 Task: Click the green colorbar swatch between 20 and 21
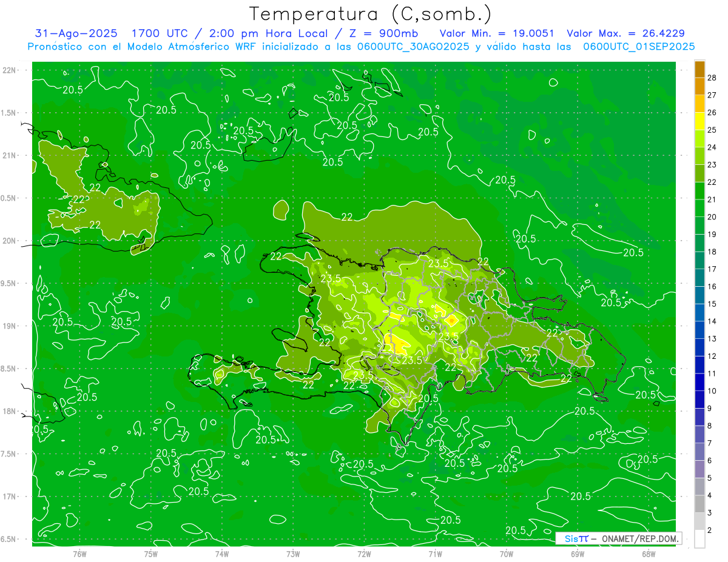[699, 208]
